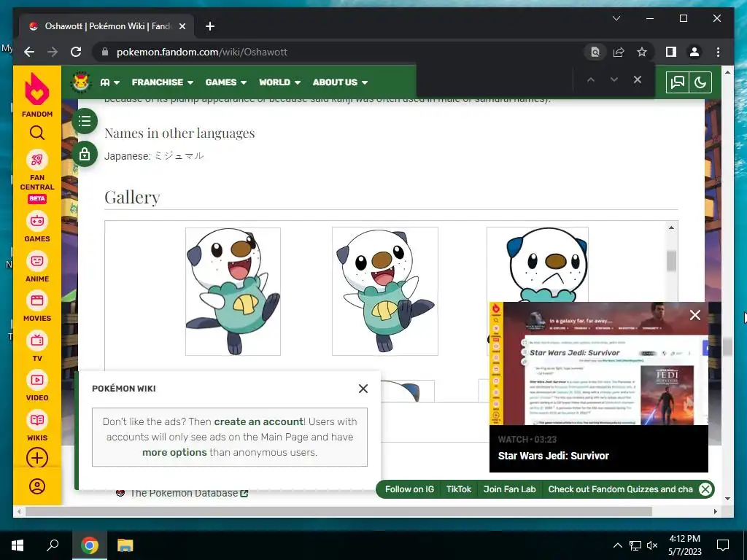Expand the ABOUT US navigation menu

pyautogui.click(x=340, y=82)
